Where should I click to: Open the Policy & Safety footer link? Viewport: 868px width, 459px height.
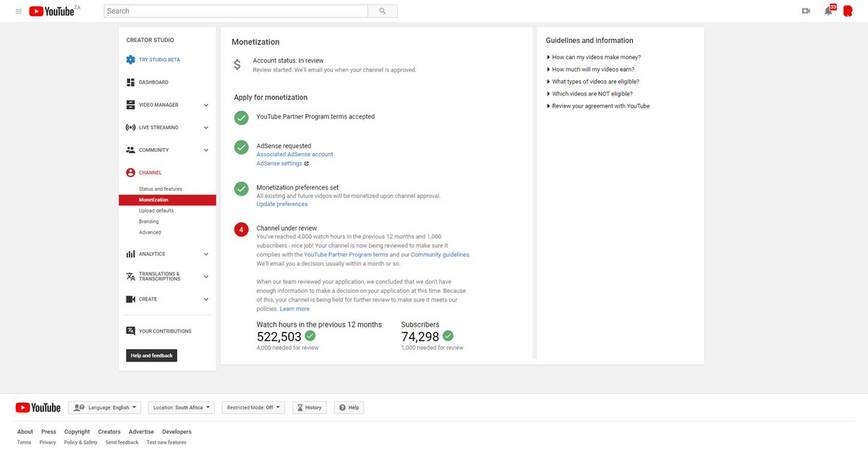pyautogui.click(x=80, y=442)
